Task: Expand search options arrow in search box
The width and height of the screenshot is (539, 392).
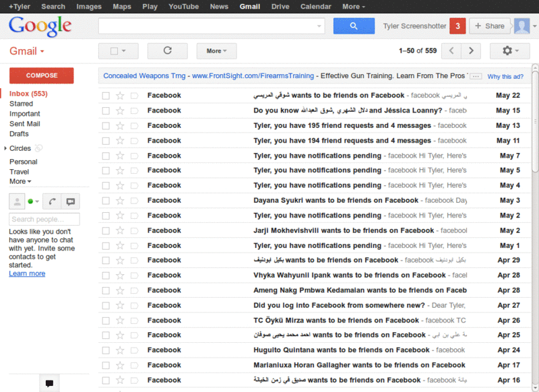Action: coord(319,26)
